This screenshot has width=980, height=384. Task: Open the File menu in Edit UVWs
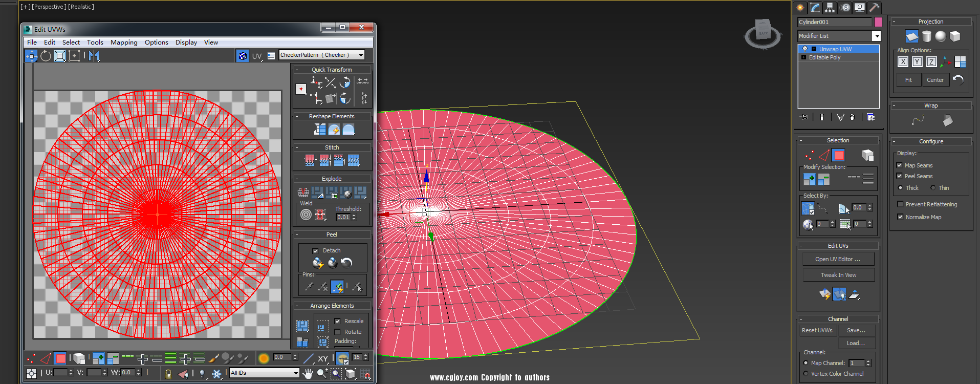32,42
